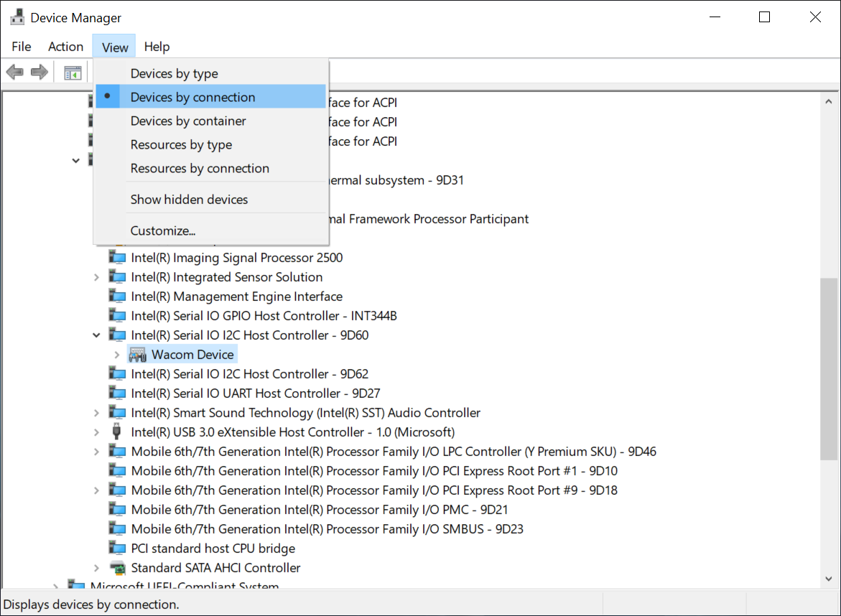This screenshot has width=841, height=616.
Task: Click the Forward arrow toolbar icon
Action: (x=40, y=72)
